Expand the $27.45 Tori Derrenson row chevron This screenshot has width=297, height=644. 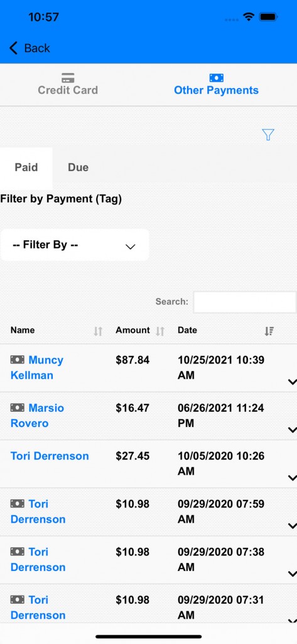(x=292, y=478)
